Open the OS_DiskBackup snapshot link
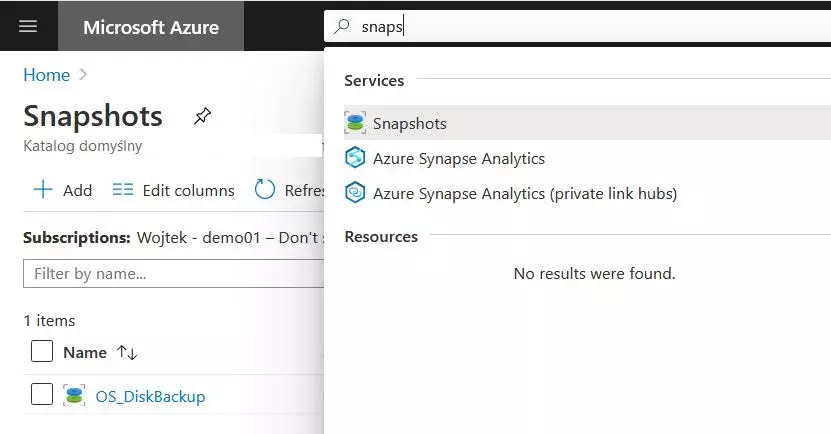 pos(150,396)
